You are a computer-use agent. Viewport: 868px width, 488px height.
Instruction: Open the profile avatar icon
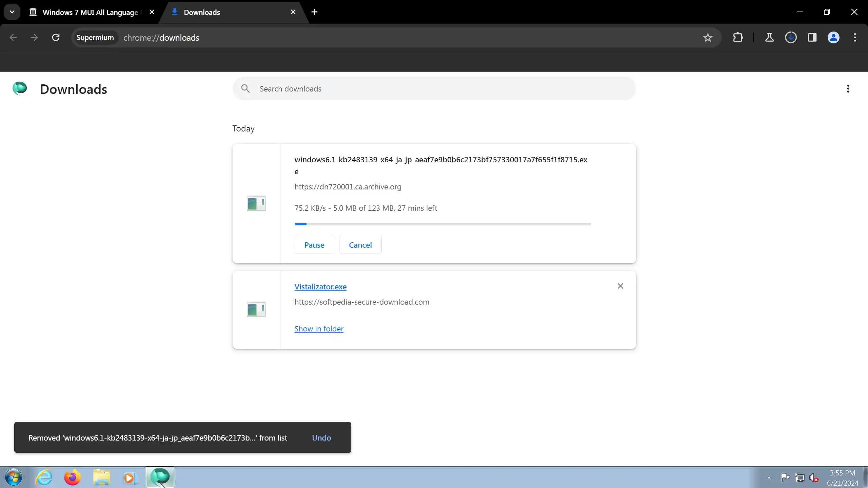(x=833, y=37)
